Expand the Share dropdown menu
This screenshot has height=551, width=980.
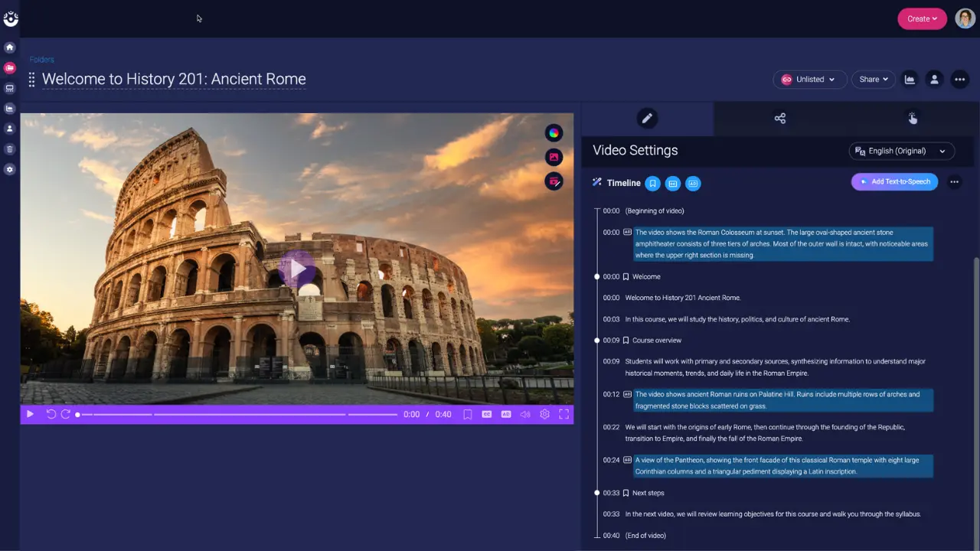pos(873,80)
